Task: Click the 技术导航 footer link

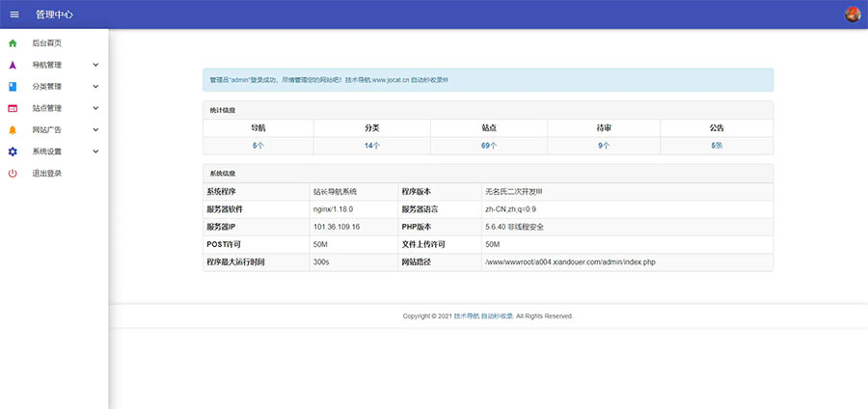Action: click(x=466, y=316)
